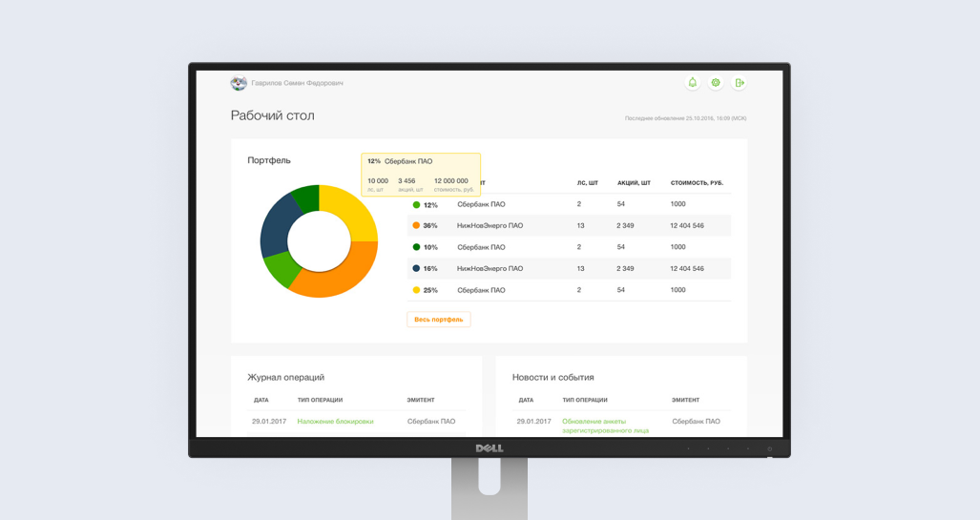Viewport: 980px width, 520px height.
Task: Click the ЭМИТЕНТ header in Новости и события
Action: click(x=685, y=400)
